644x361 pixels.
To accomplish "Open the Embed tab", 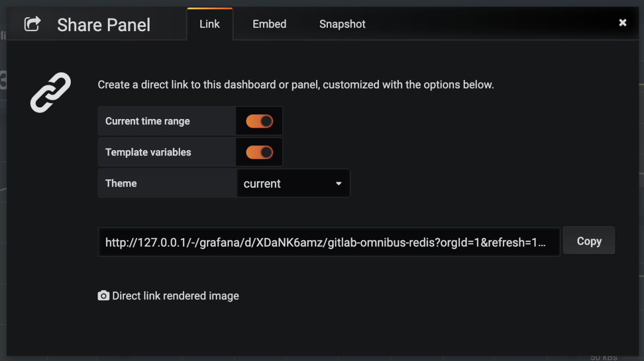I will pyautogui.click(x=269, y=24).
